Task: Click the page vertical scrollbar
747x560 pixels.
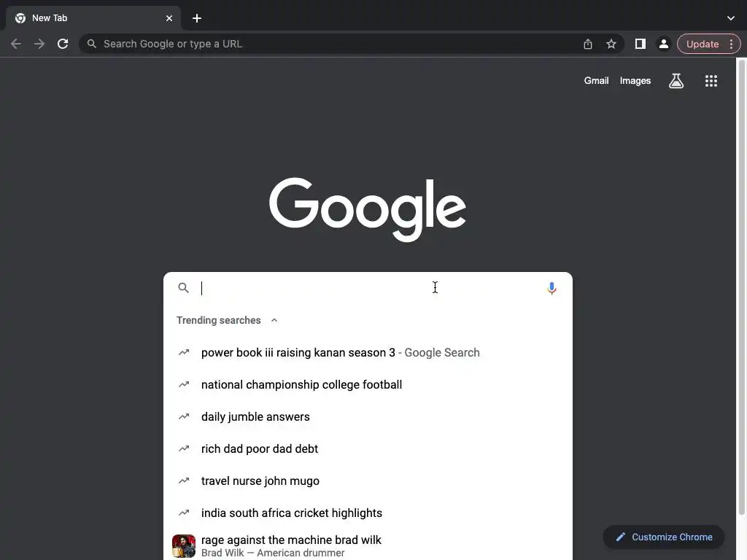Action: click(741, 286)
